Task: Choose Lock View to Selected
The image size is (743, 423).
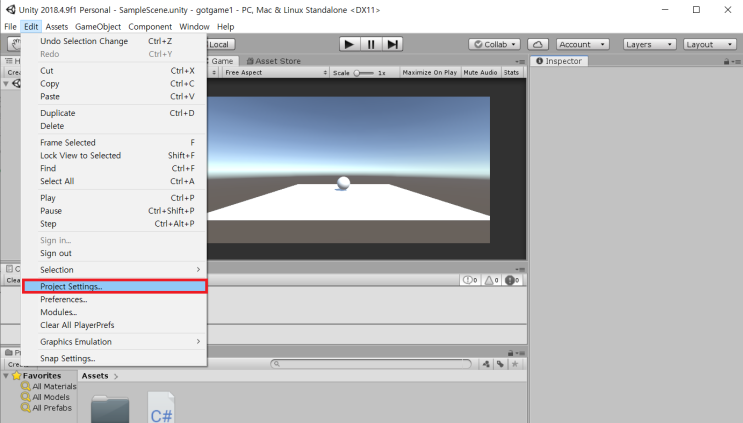Action: (x=114, y=155)
